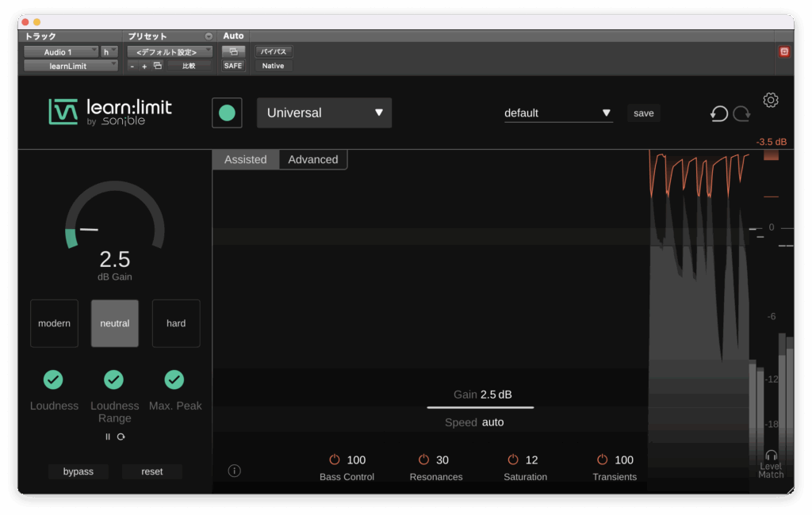Viewport: 812px width, 515px height.
Task: Open the プリセット circular menu arrow
Action: pyautogui.click(x=209, y=36)
